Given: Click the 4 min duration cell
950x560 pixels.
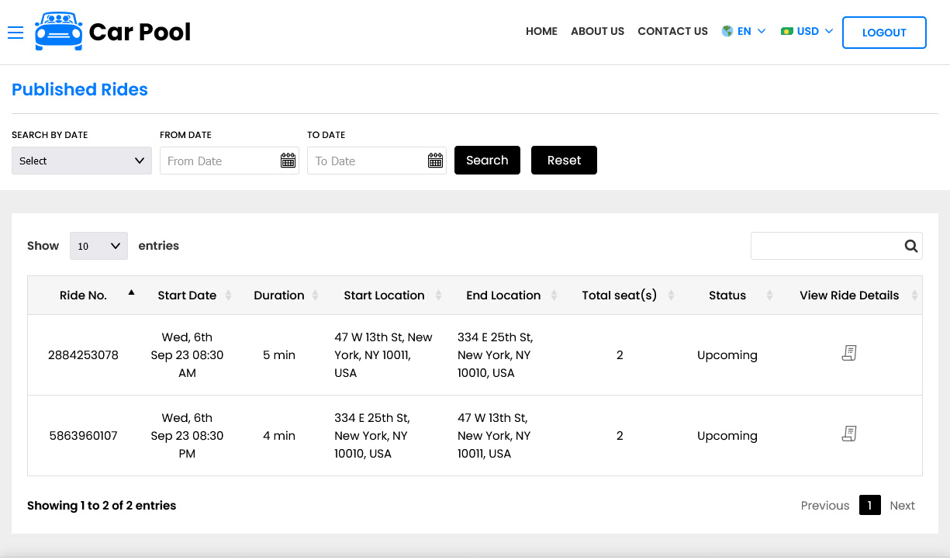Looking at the screenshot, I should pyautogui.click(x=279, y=436).
